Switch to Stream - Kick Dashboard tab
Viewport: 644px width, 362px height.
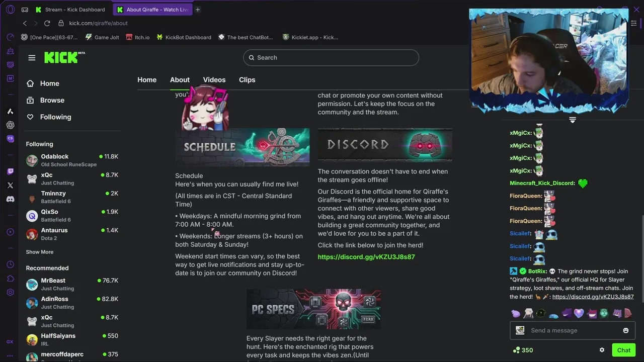tap(70, 10)
